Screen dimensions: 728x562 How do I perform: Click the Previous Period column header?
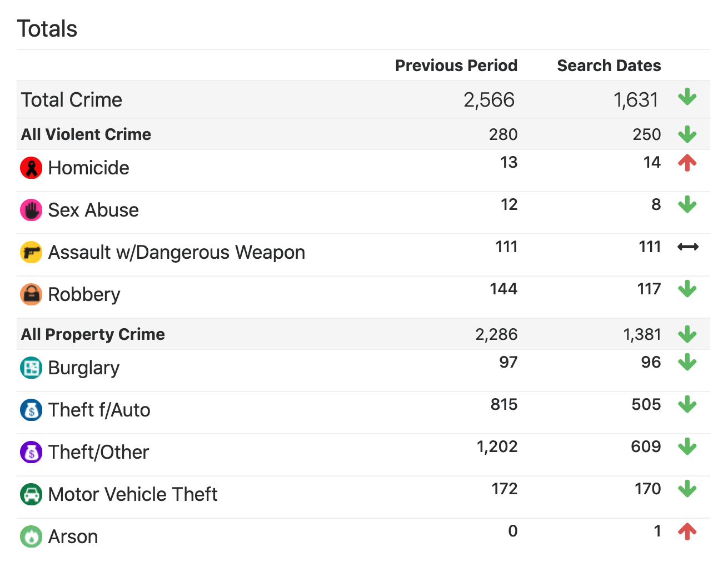456,66
